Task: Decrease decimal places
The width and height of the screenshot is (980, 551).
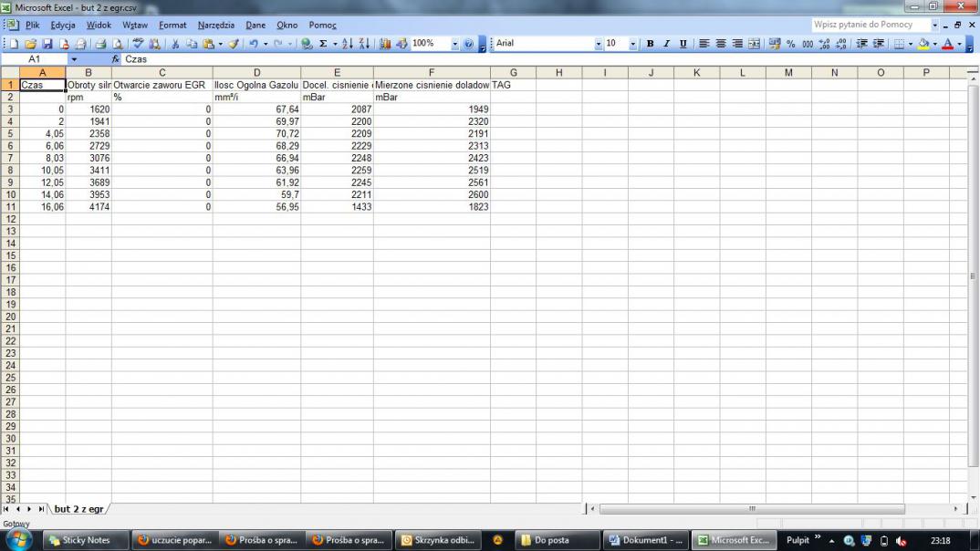Action: click(x=841, y=44)
